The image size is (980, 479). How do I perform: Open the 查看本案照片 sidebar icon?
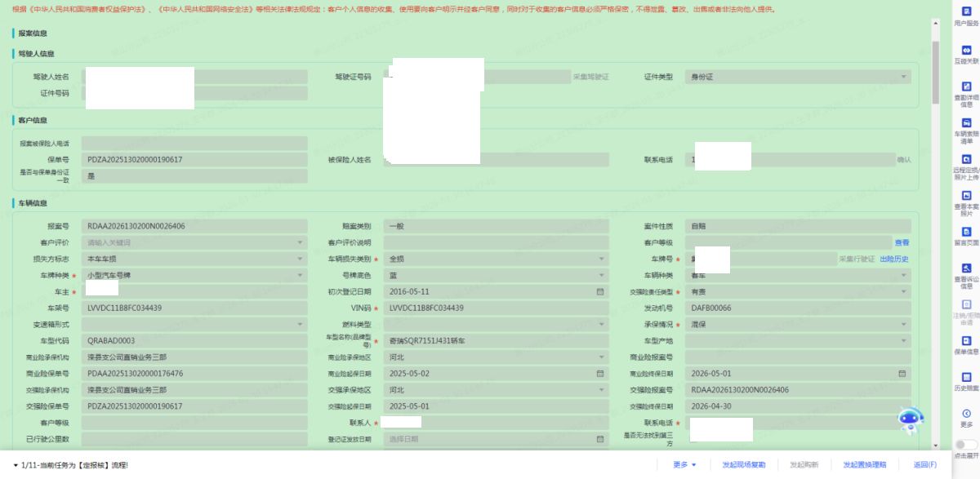966,202
